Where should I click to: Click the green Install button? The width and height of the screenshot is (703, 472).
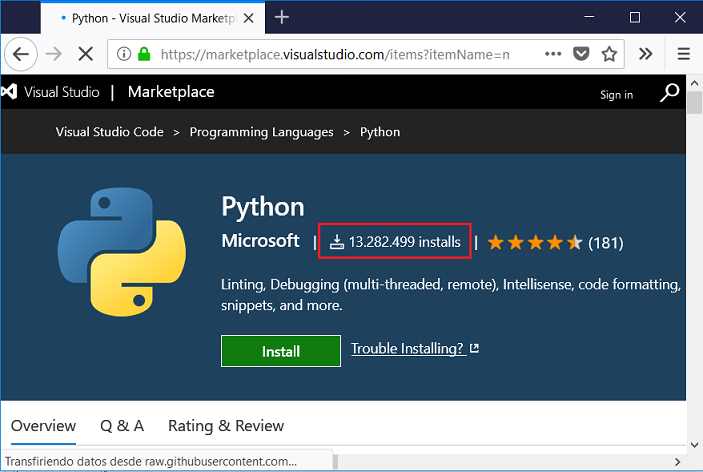(x=281, y=351)
